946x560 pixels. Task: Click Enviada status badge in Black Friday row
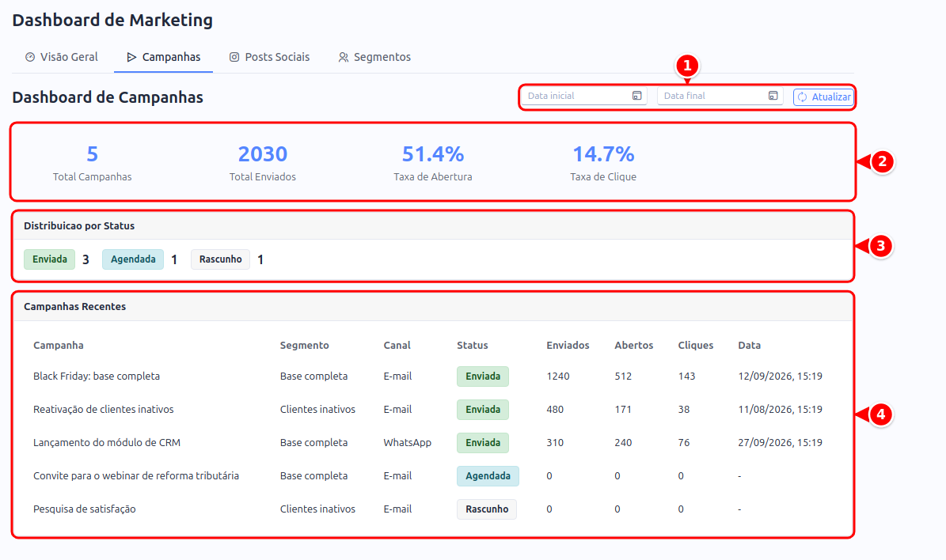click(x=483, y=376)
